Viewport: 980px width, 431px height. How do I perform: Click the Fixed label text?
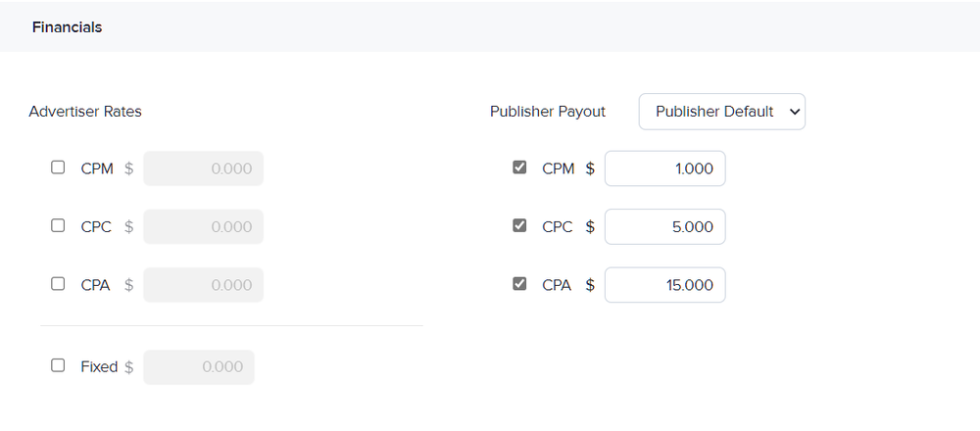point(99,366)
